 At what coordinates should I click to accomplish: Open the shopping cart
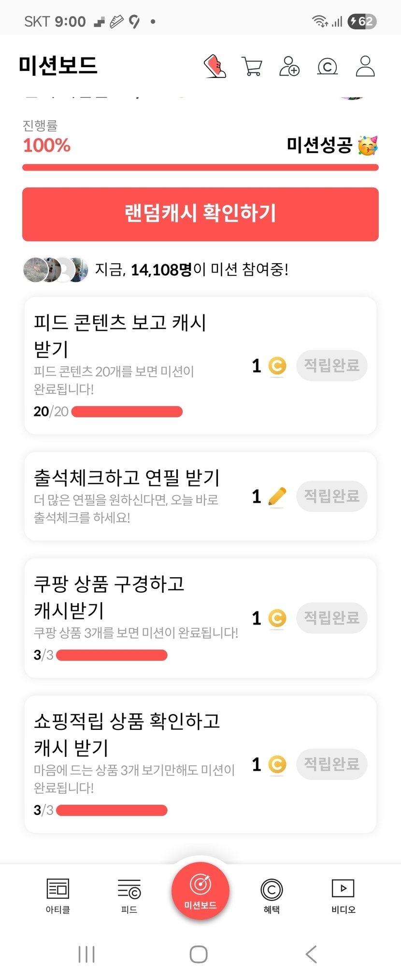(x=252, y=66)
